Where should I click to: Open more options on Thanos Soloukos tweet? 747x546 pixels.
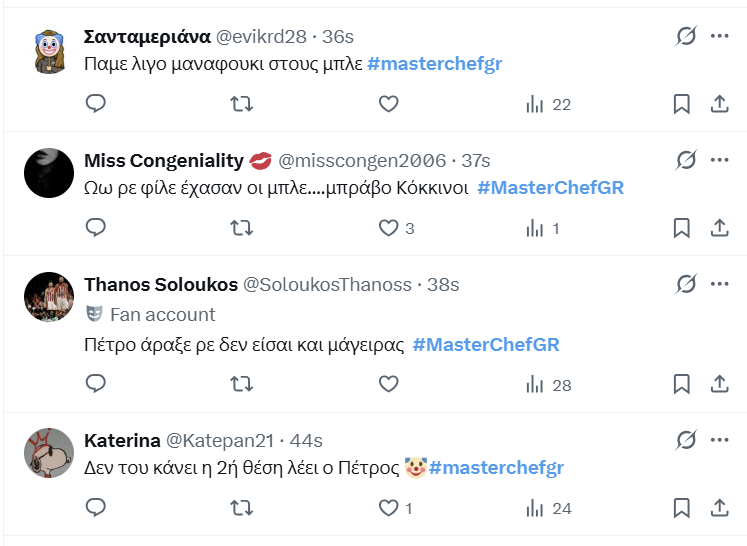point(719,285)
